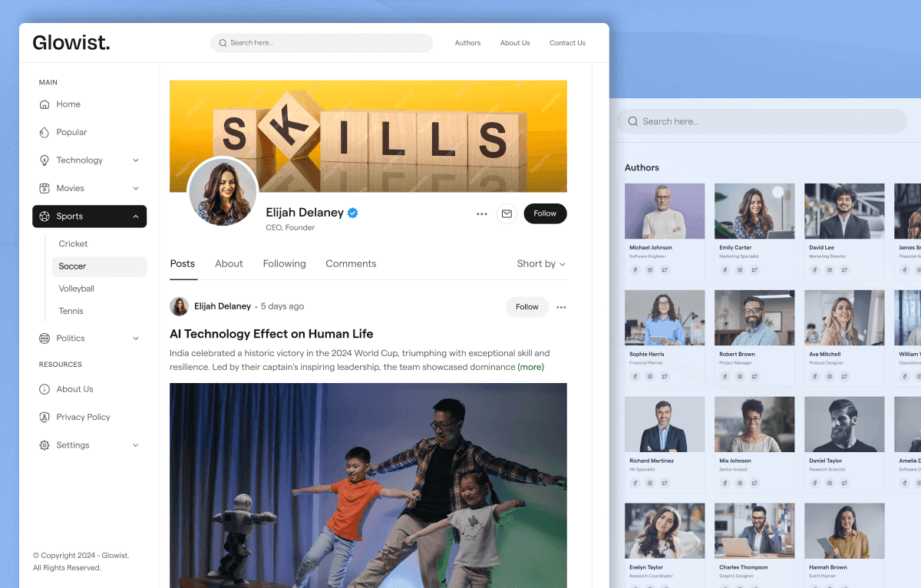Open Emily Carter's Instagram icon
Viewport: 921px width, 588px height.
(740, 269)
